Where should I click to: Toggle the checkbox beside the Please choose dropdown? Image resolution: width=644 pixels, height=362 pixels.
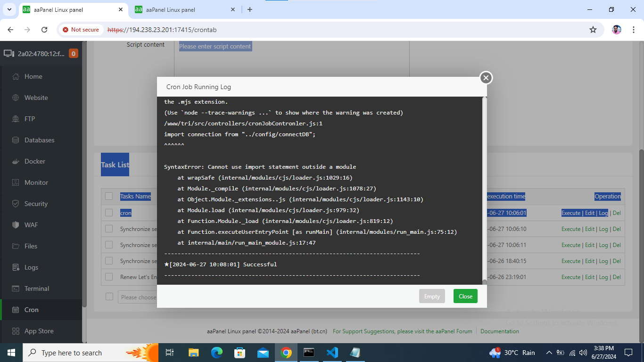(109, 296)
